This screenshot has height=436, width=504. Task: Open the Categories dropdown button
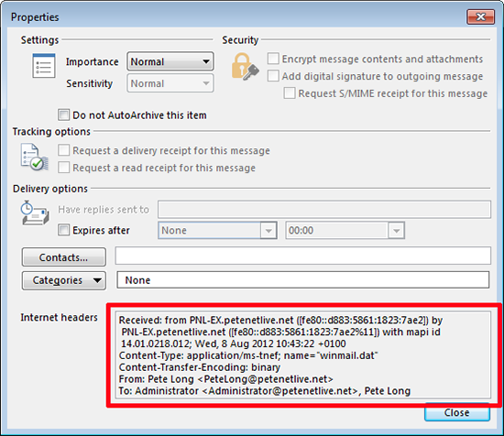[63, 280]
